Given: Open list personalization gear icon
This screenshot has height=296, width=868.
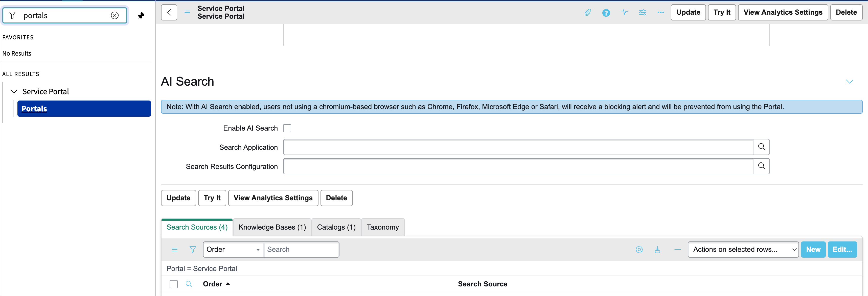Looking at the screenshot, I should click(639, 250).
